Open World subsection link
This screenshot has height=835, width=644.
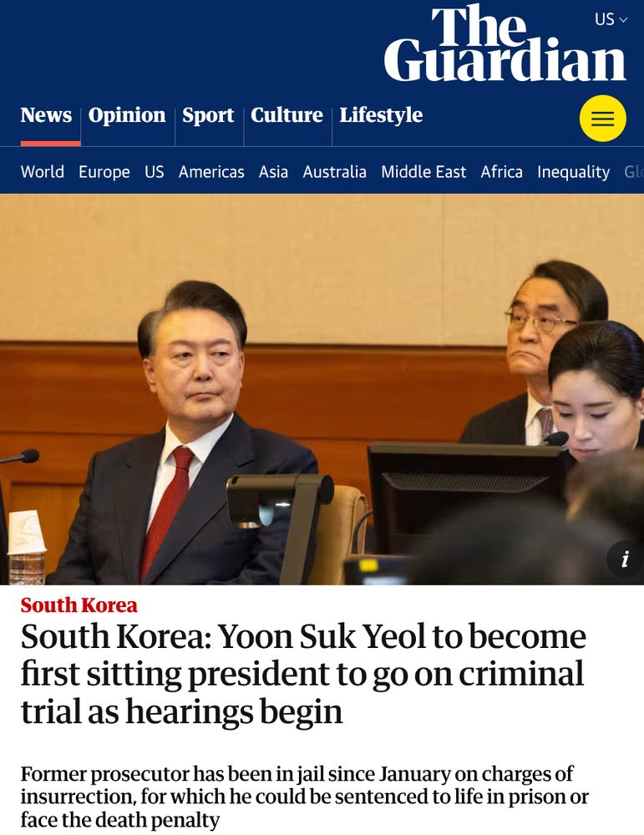pyautogui.click(x=42, y=171)
